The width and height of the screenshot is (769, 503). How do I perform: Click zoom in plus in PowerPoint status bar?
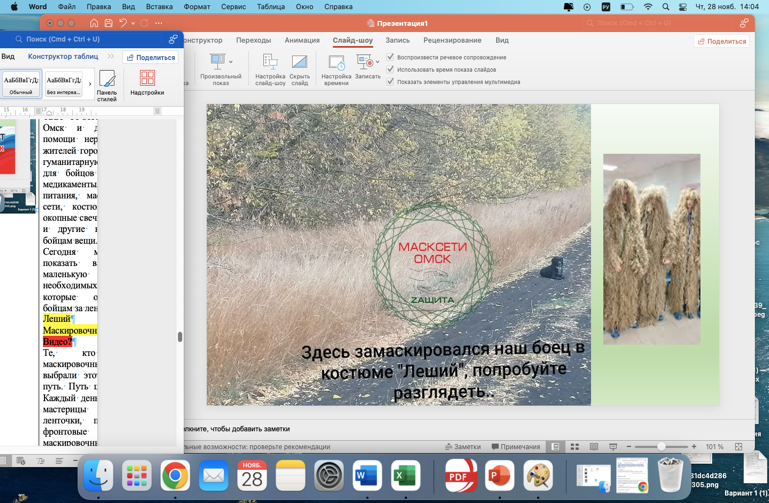pyautogui.click(x=694, y=447)
